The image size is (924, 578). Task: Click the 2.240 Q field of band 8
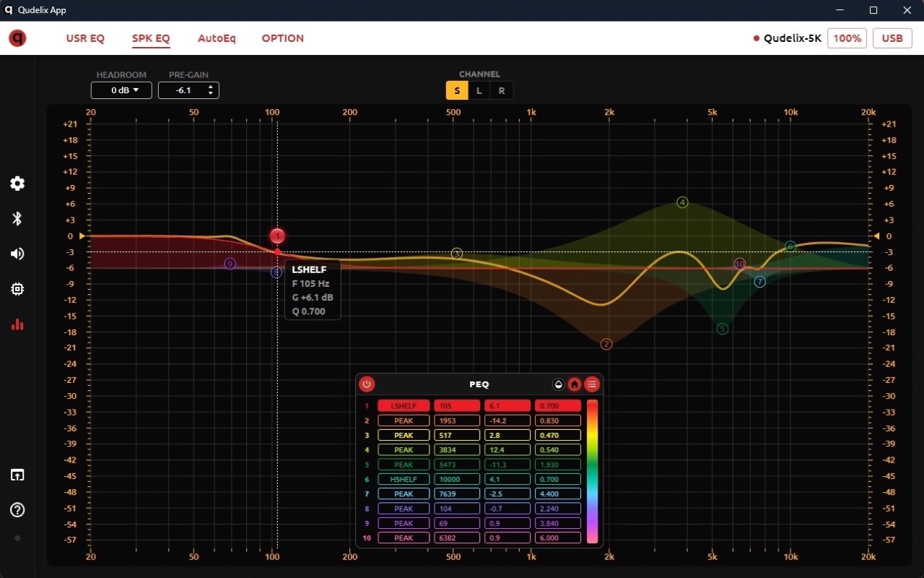click(x=558, y=509)
